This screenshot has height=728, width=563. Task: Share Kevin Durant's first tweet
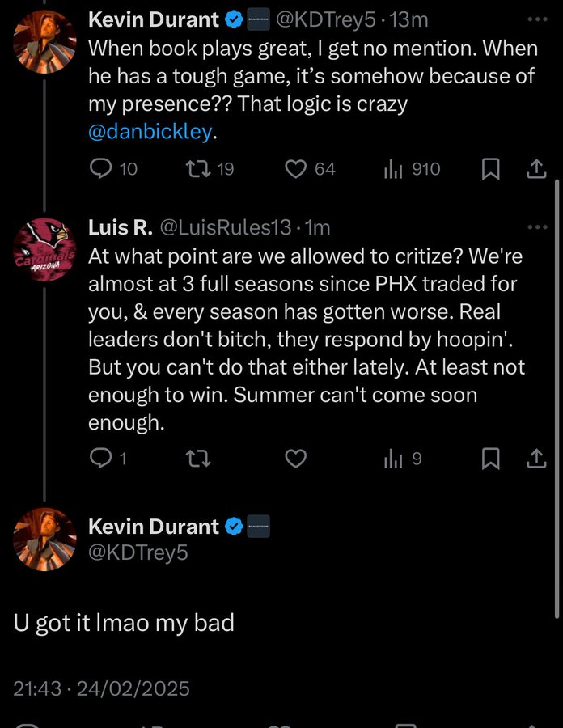point(536,169)
